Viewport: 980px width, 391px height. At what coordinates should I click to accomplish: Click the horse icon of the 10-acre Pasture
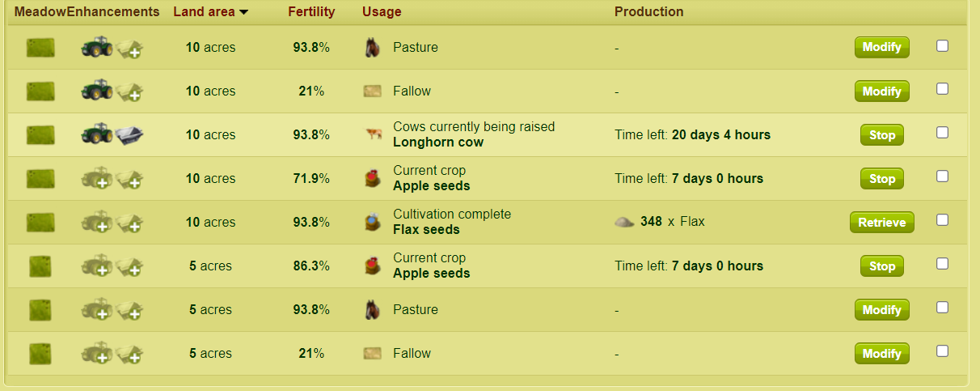tap(372, 48)
